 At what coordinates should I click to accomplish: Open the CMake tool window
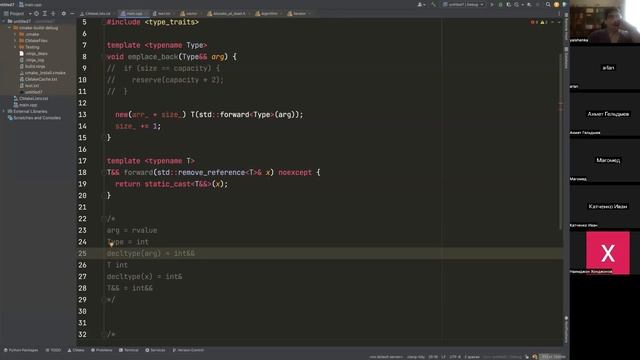[76, 350]
